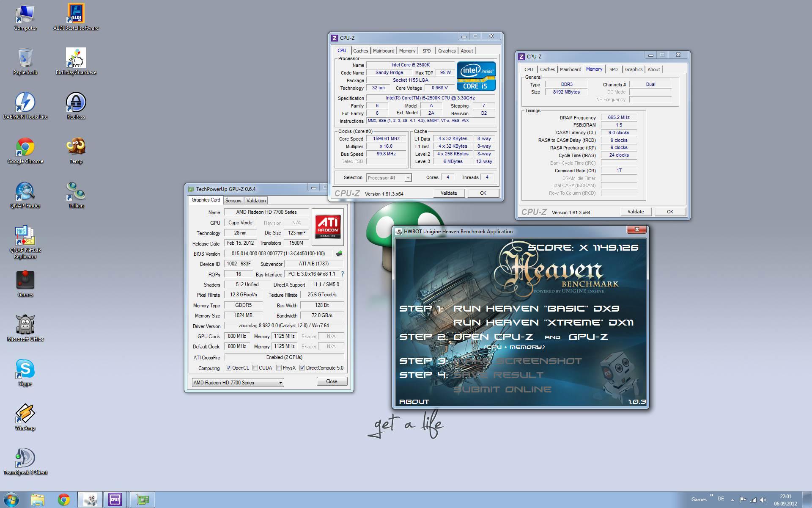Toggle the PhysX checkbox in GPU-Z
812x508 pixels.
point(279,368)
